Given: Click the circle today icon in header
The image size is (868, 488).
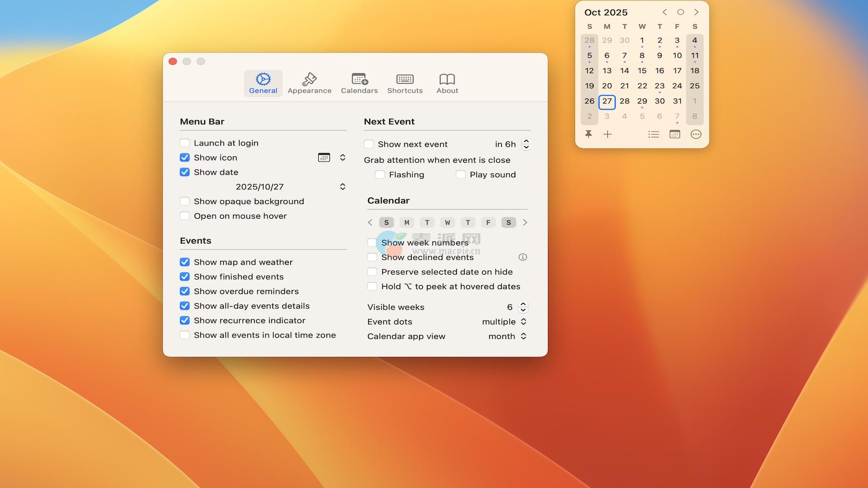Looking at the screenshot, I should (680, 12).
